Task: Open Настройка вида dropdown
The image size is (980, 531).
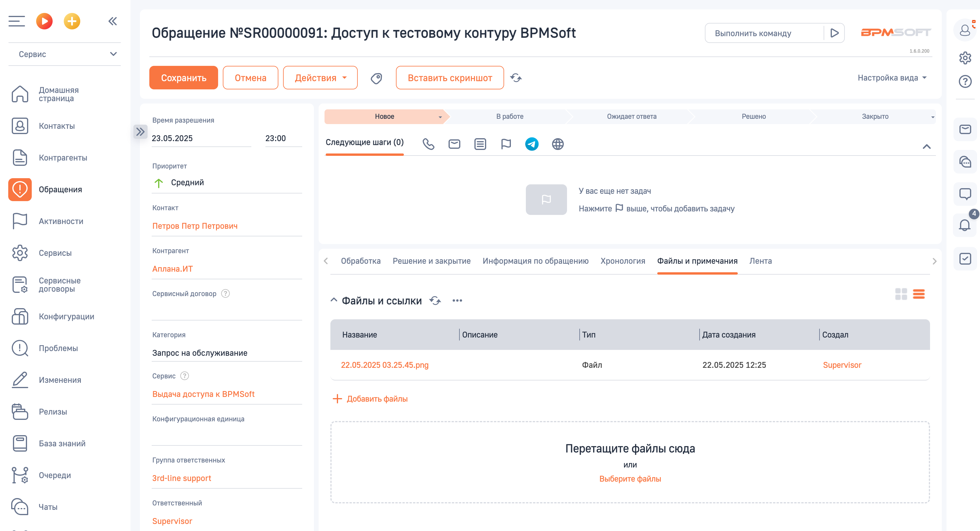Action: click(892, 78)
